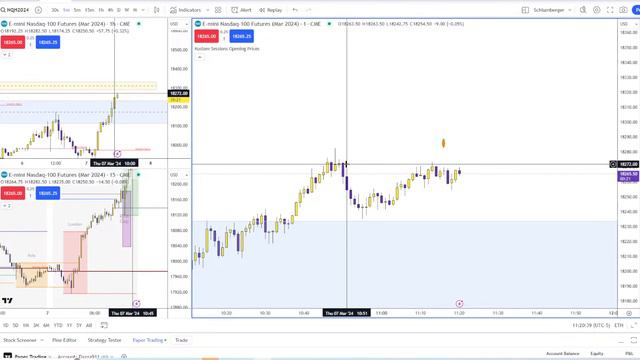Click the undo arrow
640x360 pixels.
[x=295, y=10]
